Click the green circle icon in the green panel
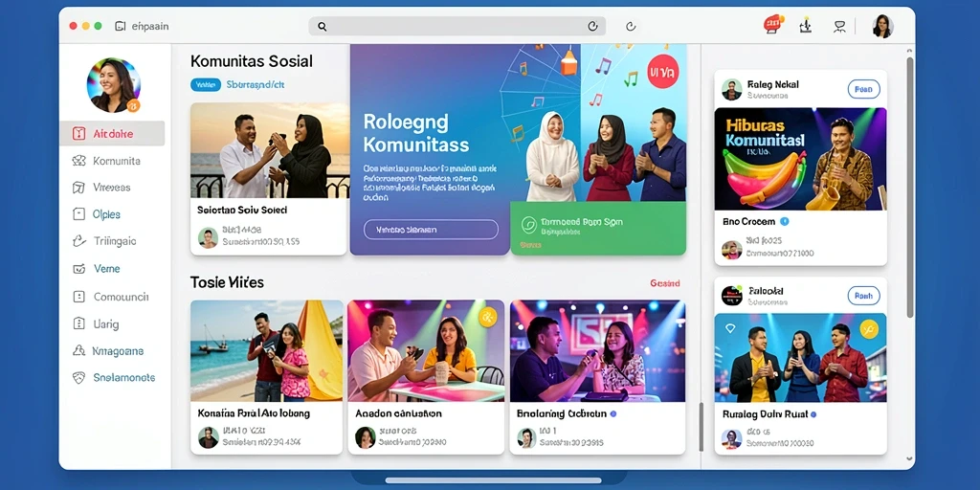Screen dimensions: 980x490 point(528,225)
